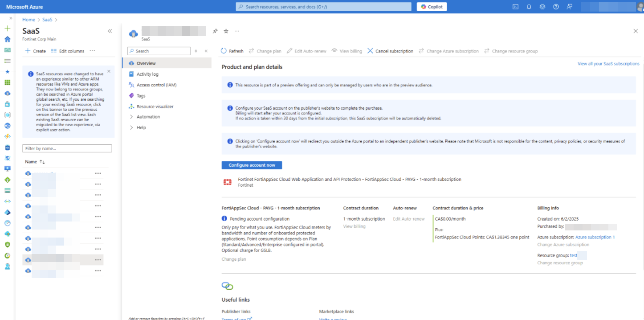The height and width of the screenshot is (320, 644).
Task: Open View all your SaaS subscriptions
Action: pyautogui.click(x=609, y=63)
